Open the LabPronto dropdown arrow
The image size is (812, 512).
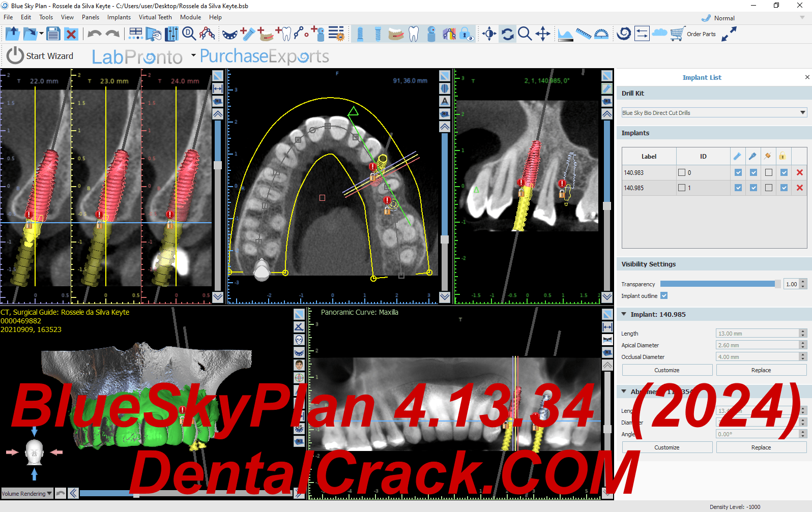coord(193,55)
